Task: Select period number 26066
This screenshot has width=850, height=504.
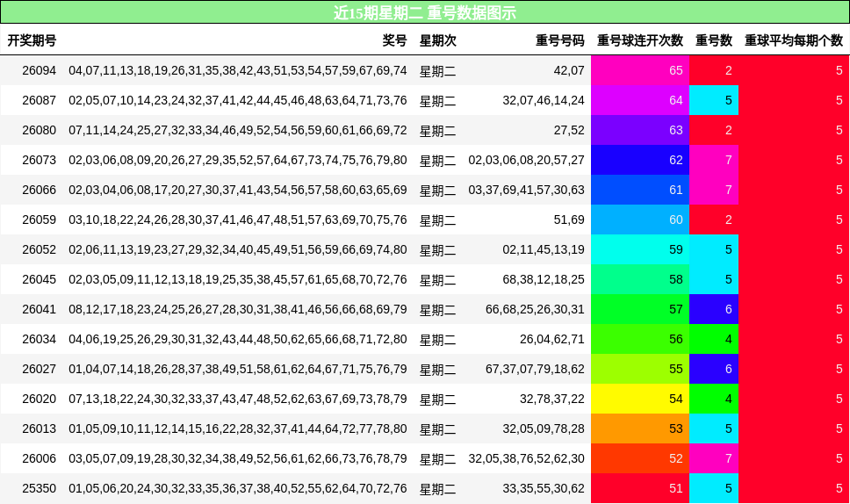Action: 39,190
